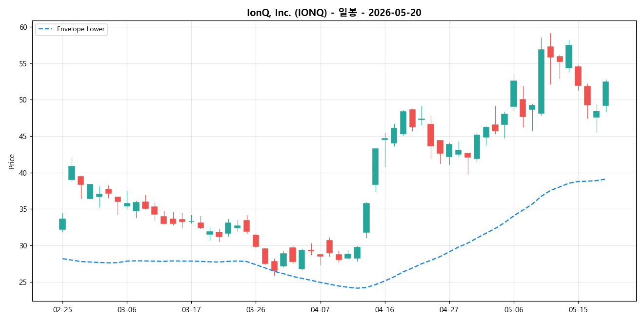Viewport: 644px width, 322px height.
Task: Click the x-axis date label '05-15'
Action: tap(578, 309)
